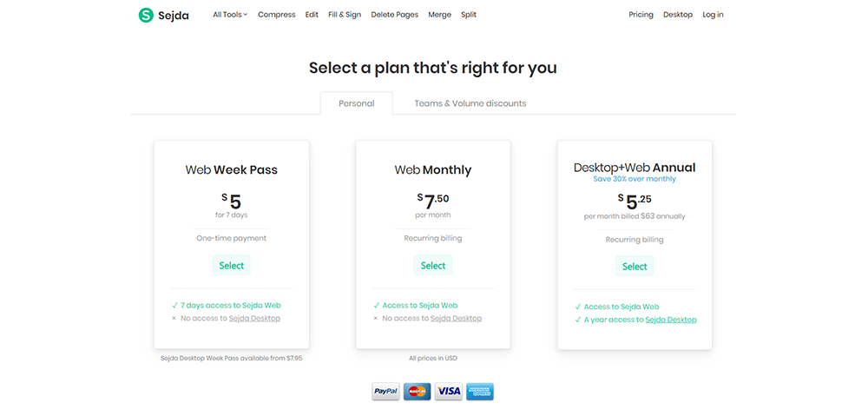Open the Edit tool from navigation
Viewport: 868px width, 410px height.
coord(312,15)
